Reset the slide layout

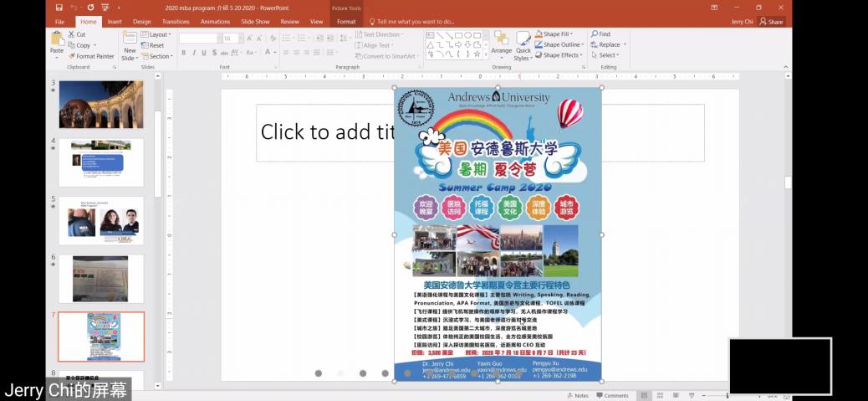pos(152,45)
